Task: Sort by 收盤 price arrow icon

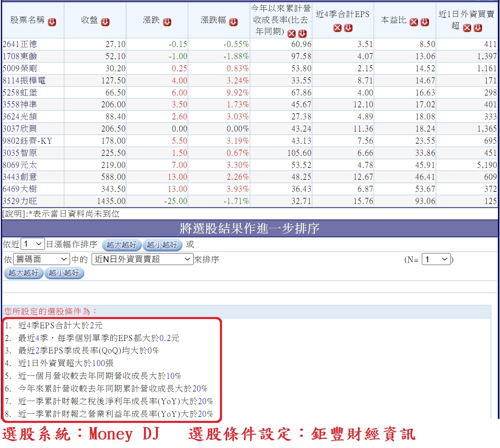Action: pos(105,22)
